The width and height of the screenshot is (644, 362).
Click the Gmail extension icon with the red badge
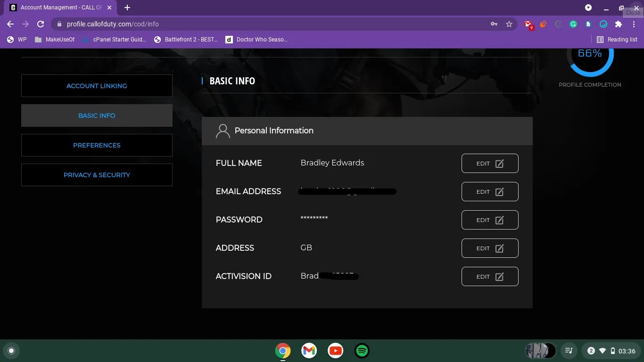coord(528,24)
